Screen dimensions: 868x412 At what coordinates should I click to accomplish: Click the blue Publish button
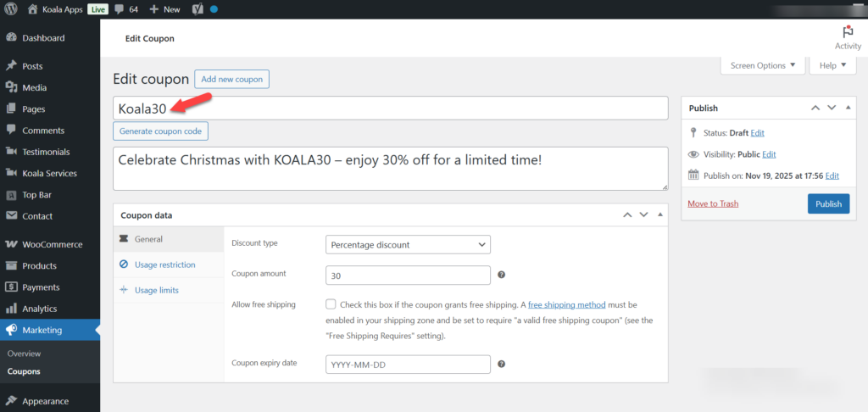(828, 204)
